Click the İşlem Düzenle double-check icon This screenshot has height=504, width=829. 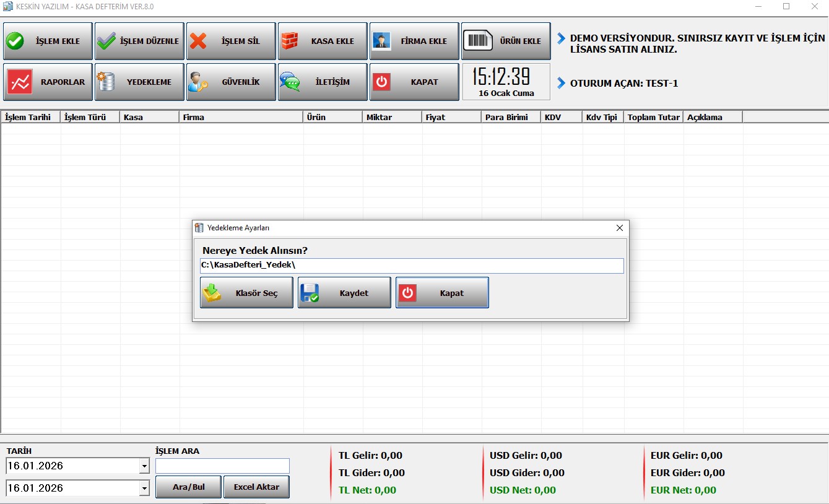(106, 41)
